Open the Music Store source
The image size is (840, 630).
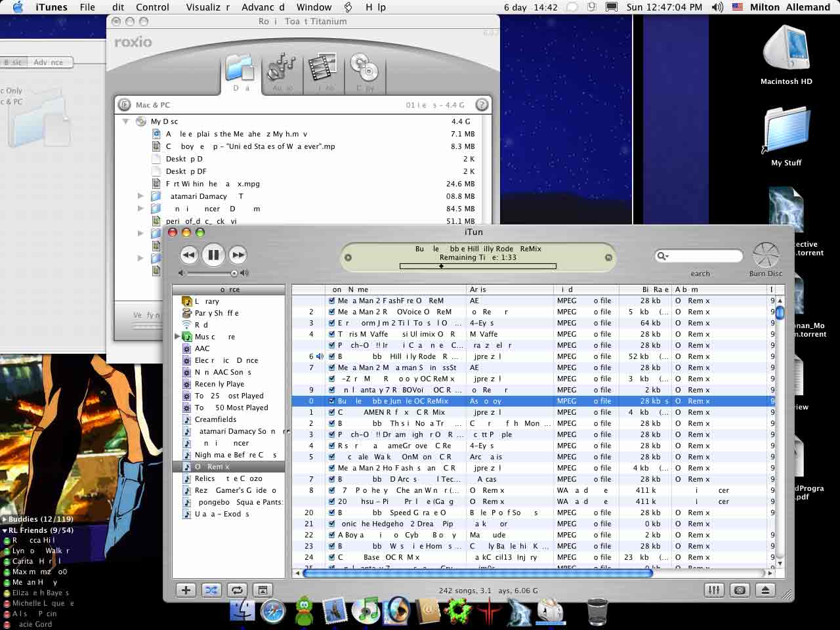tap(229, 337)
